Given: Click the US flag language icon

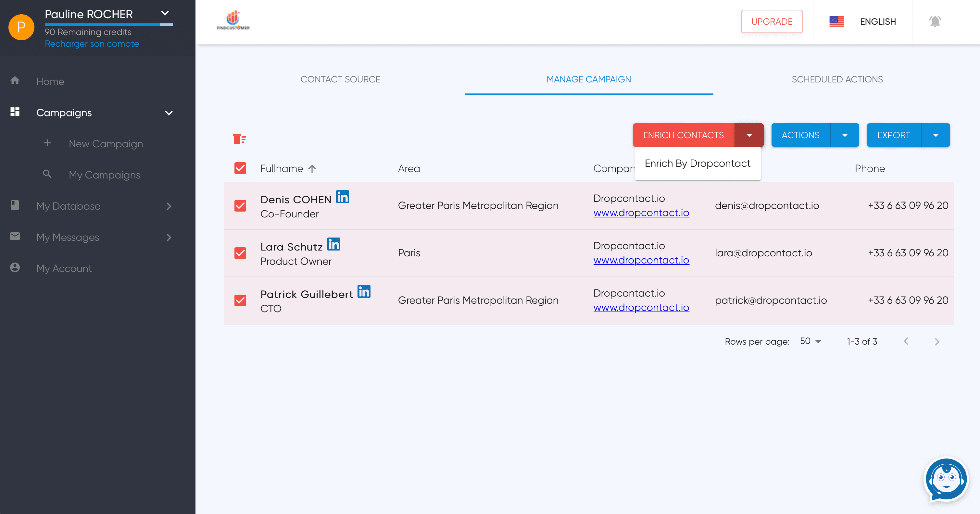Looking at the screenshot, I should [x=836, y=22].
